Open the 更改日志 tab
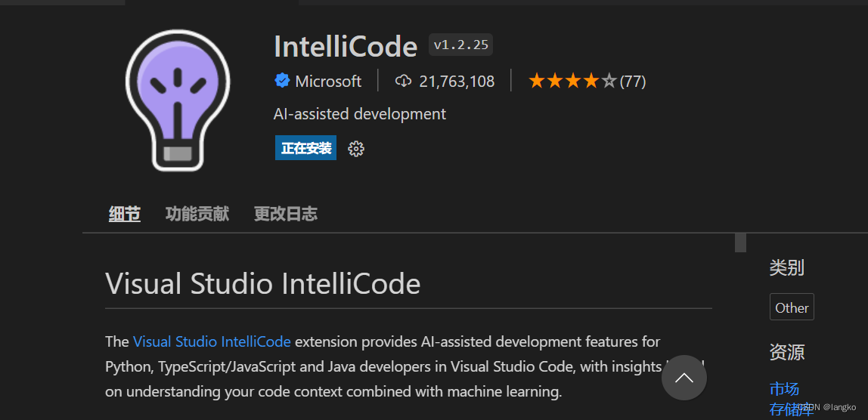Screen dimensions: 868x420 (x=286, y=214)
